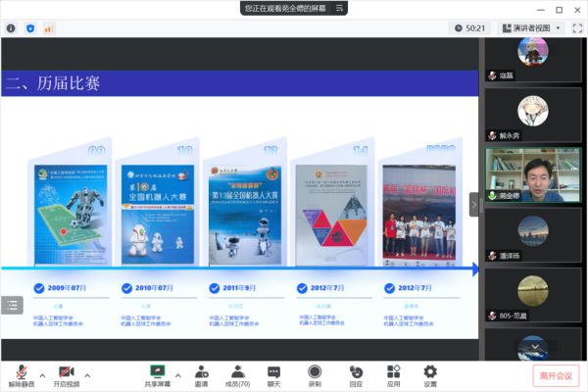The width and height of the screenshot is (588, 392).
Task: Click the red 离开会议 leave button
Action: point(558,376)
